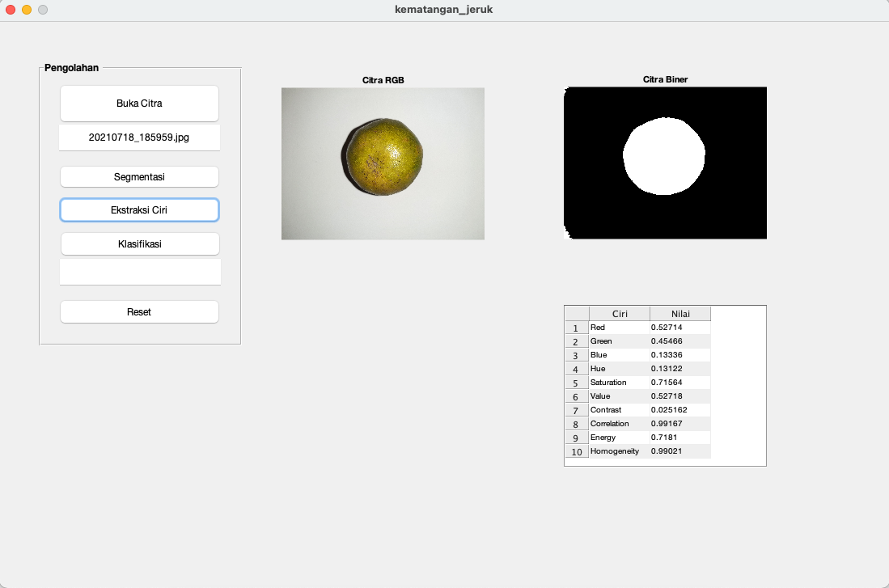Click the value 0.52718 cell

click(x=680, y=396)
